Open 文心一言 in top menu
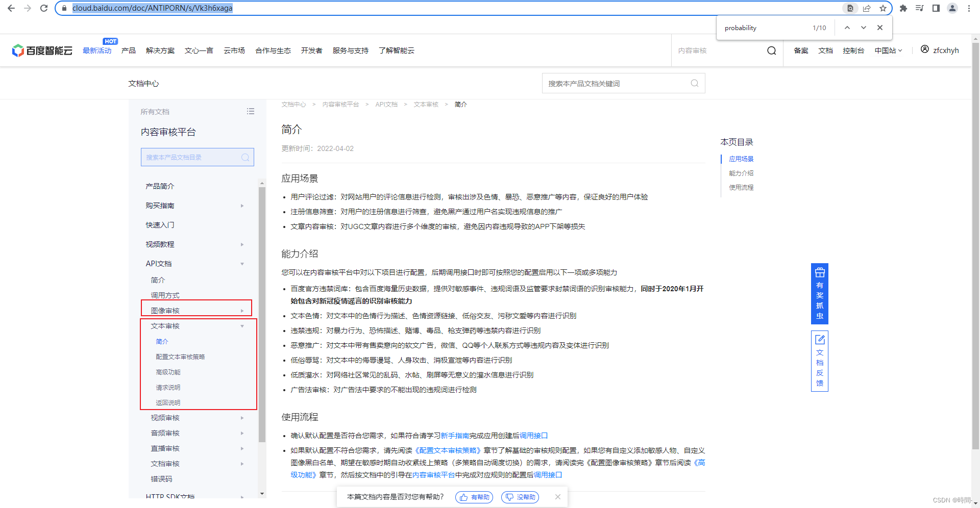The image size is (980, 508). [199, 50]
